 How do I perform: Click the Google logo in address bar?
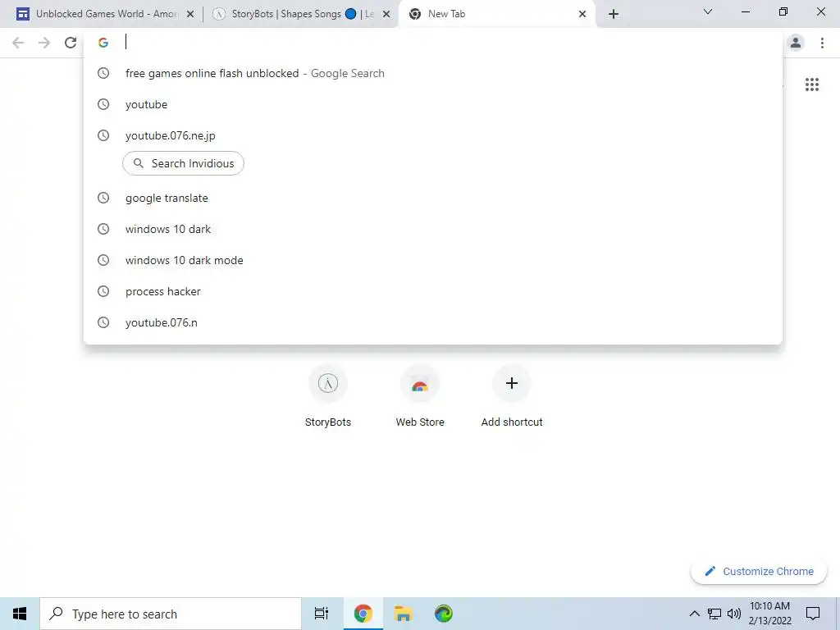(103, 43)
